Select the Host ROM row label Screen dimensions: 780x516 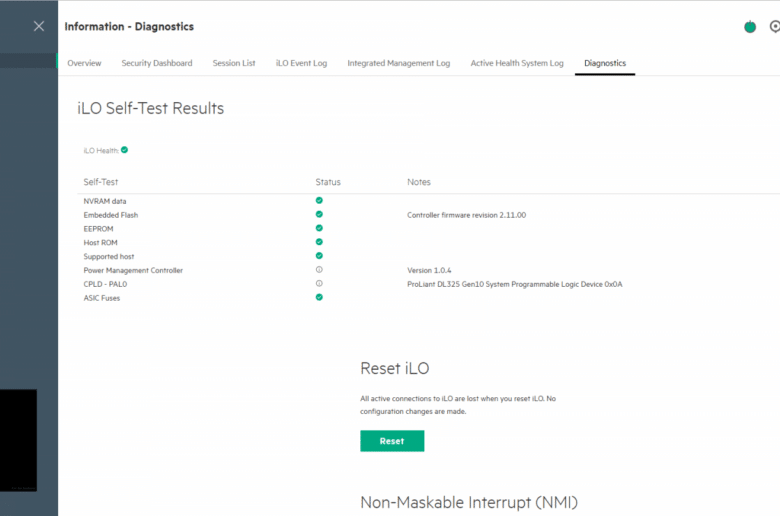click(x=100, y=243)
